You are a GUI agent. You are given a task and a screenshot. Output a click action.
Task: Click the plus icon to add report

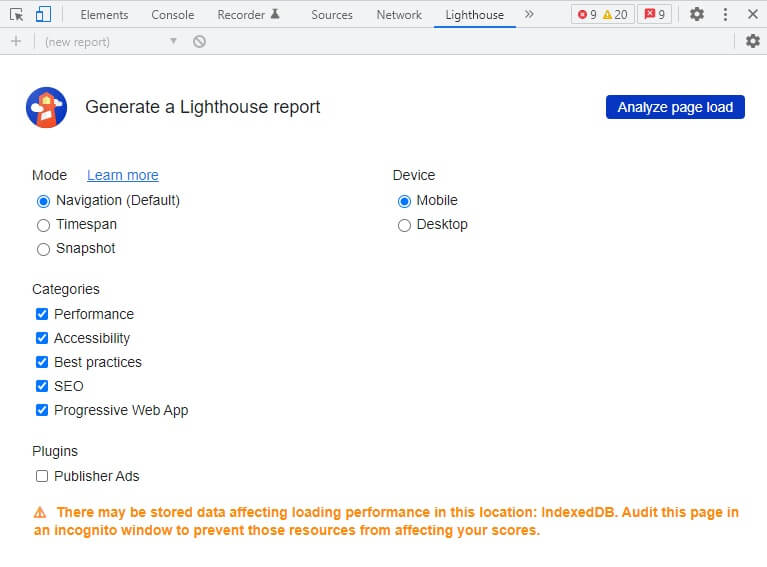pyautogui.click(x=15, y=41)
